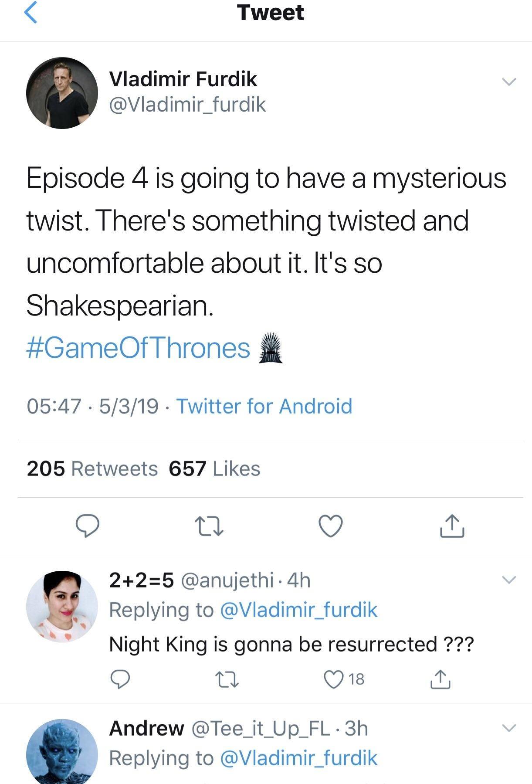Image resolution: width=532 pixels, height=784 pixels.
Task: Expand options for Andrew's reply
Action: coord(508,728)
